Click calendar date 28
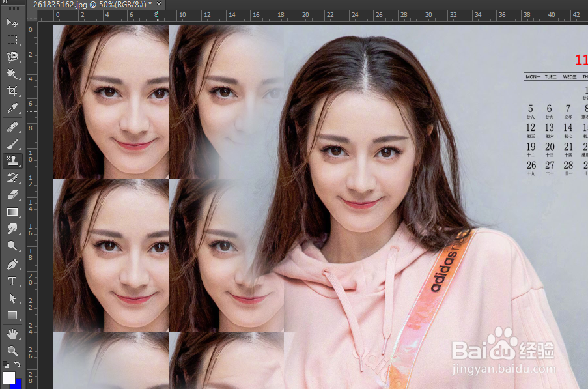This screenshot has height=389, width=588. (x=568, y=166)
